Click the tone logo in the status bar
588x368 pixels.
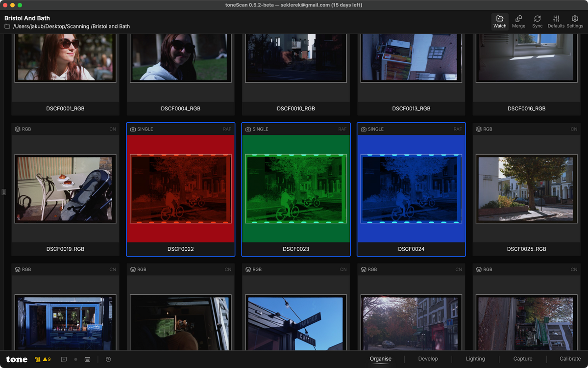[x=17, y=359]
